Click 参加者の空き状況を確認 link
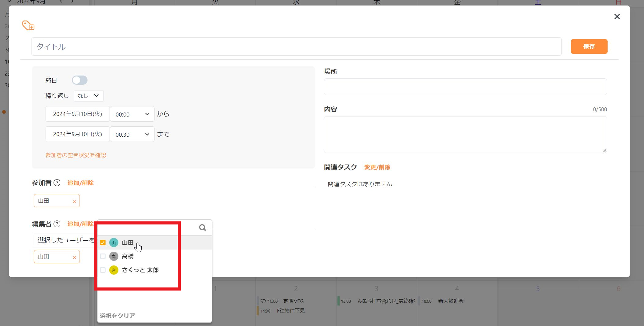The image size is (644, 326). (76, 155)
